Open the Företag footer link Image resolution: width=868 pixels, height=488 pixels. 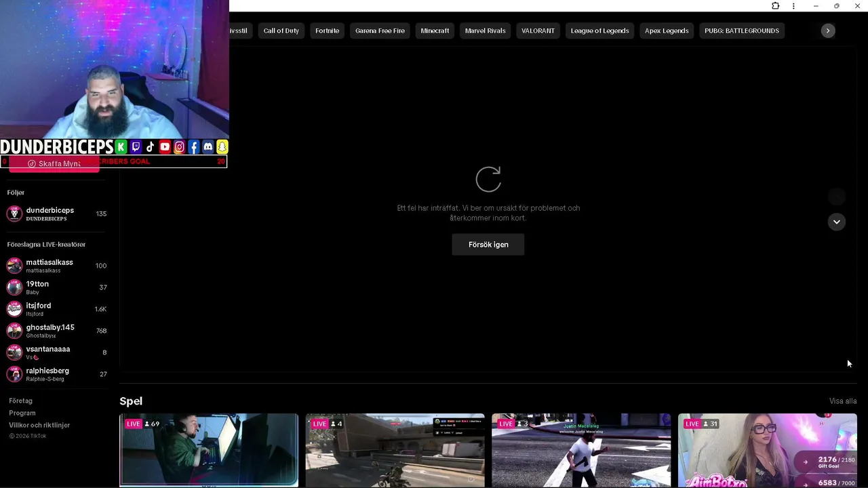click(20, 401)
